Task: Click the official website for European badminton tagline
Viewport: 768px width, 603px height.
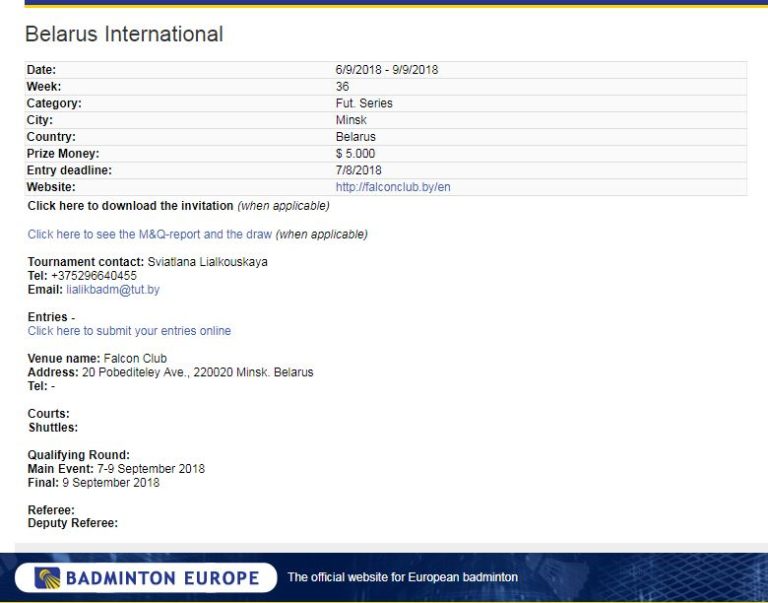Action: (x=403, y=577)
